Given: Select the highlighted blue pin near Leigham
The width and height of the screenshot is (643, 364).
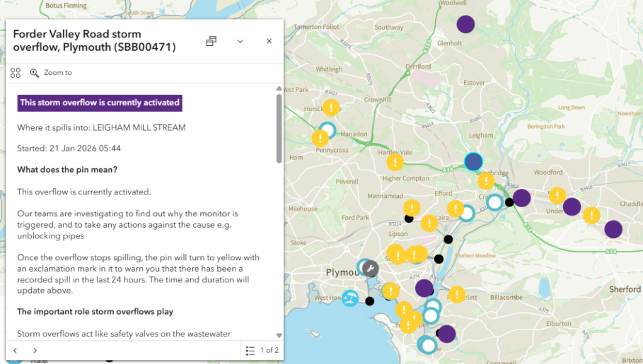Looking at the screenshot, I should [473, 162].
